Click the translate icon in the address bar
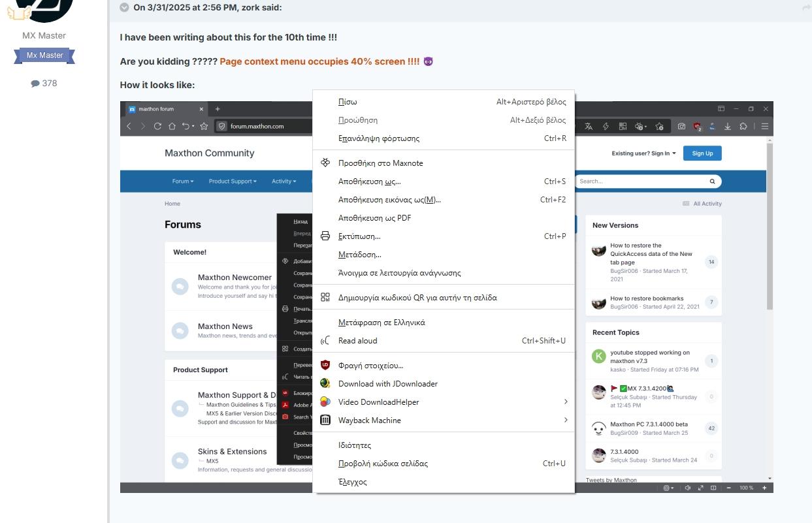This screenshot has height=523, width=812. pyautogui.click(x=589, y=126)
